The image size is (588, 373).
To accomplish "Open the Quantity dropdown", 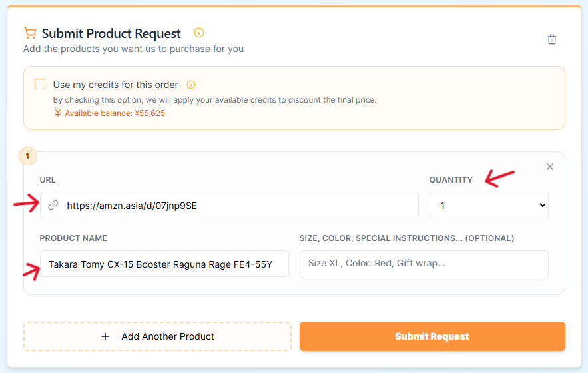I will click(x=488, y=206).
